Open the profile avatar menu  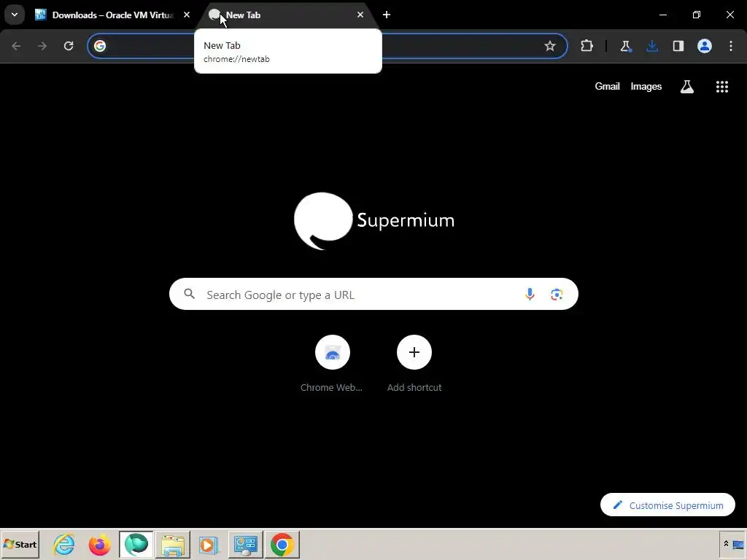(x=705, y=46)
